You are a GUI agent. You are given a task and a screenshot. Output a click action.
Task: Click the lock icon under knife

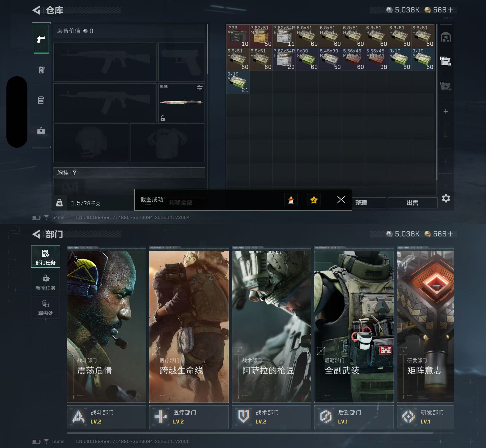[163, 118]
